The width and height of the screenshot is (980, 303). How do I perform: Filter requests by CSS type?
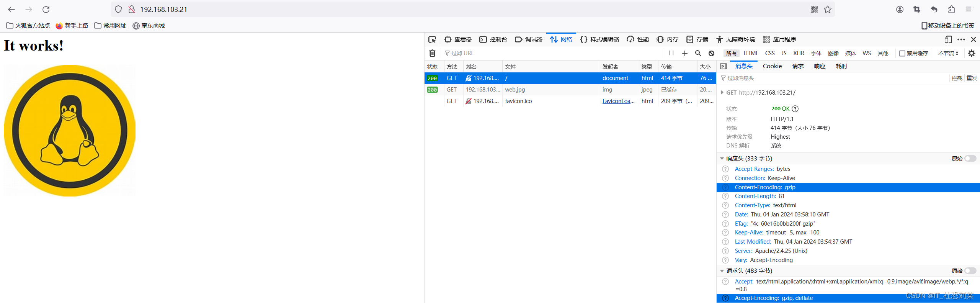(x=770, y=53)
